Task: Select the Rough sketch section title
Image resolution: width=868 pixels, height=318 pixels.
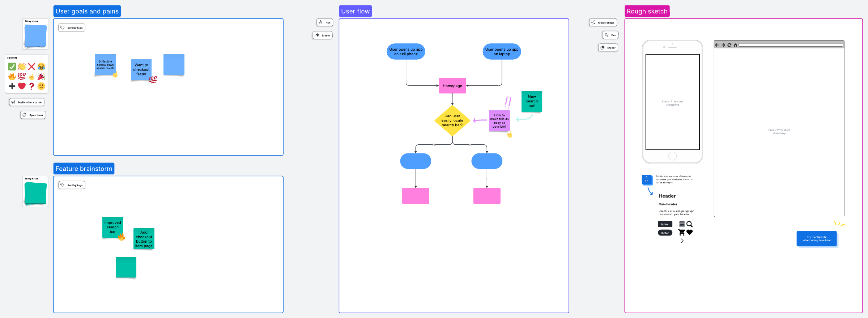Action: 647,11
